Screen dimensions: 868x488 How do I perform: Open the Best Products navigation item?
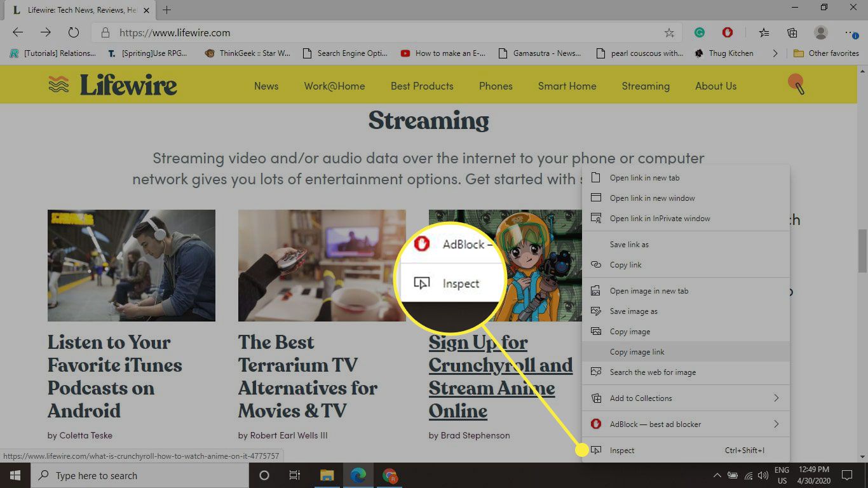click(x=422, y=86)
